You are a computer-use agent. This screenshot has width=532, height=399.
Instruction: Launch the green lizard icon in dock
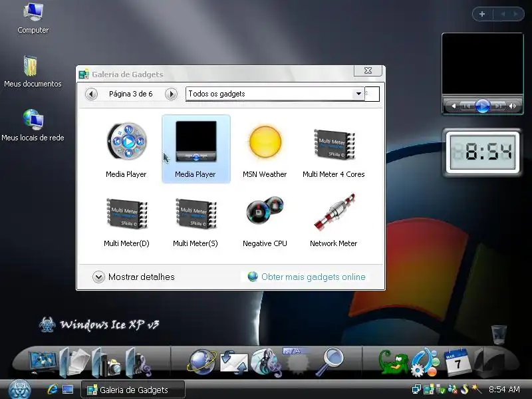coord(394,362)
